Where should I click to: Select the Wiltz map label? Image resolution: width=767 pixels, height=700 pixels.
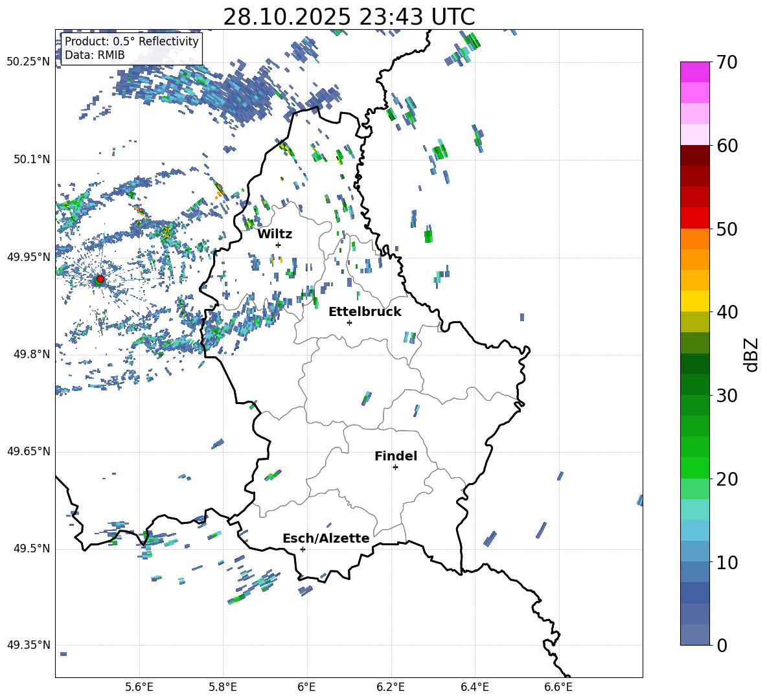tap(275, 234)
